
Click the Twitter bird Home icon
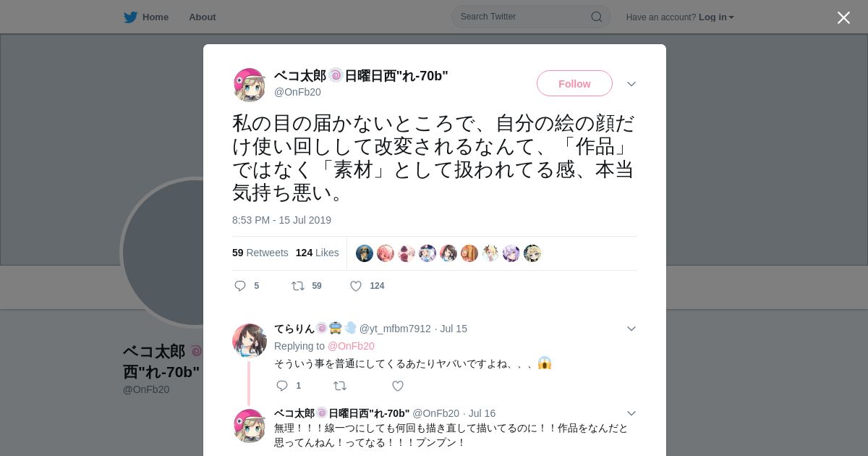130,17
